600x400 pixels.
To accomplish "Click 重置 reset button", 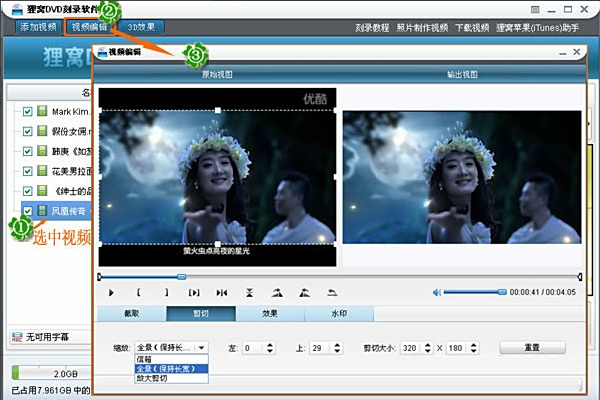I will click(532, 348).
